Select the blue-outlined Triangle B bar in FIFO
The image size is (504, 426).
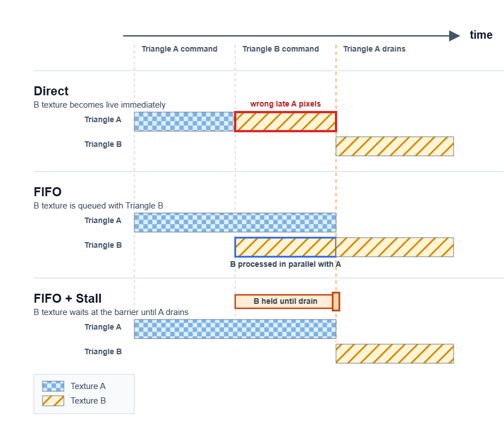pyautogui.click(x=285, y=247)
